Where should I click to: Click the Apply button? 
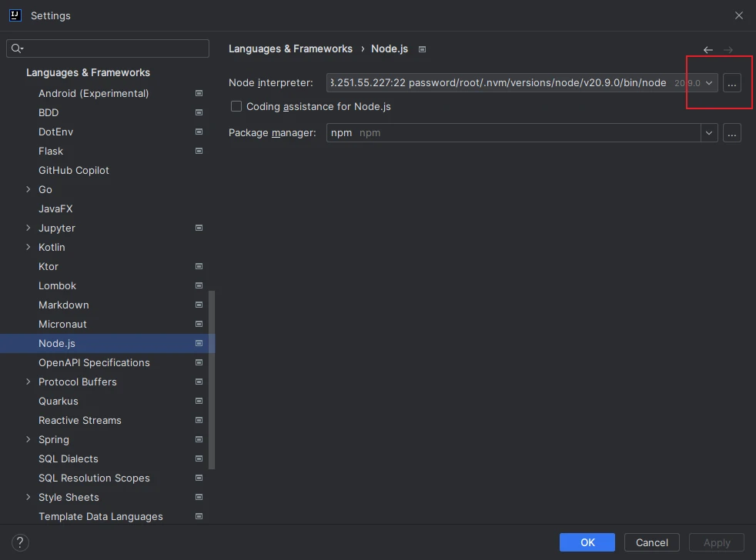coord(717,542)
